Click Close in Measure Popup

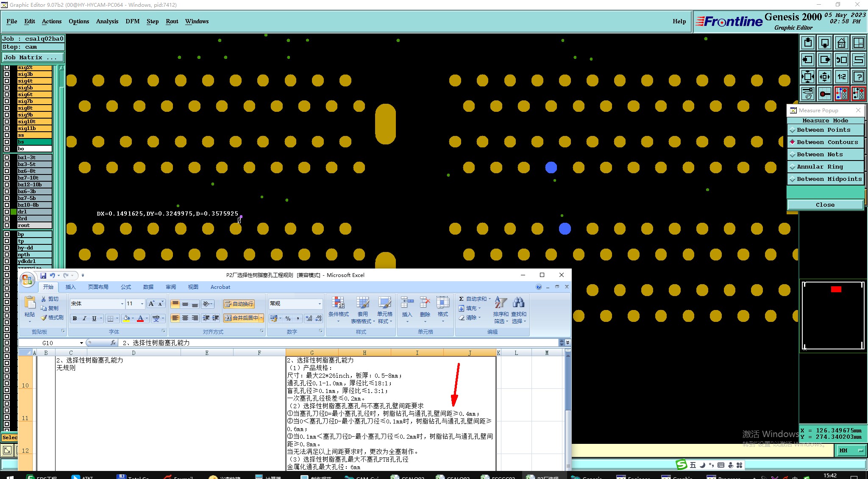[825, 205]
